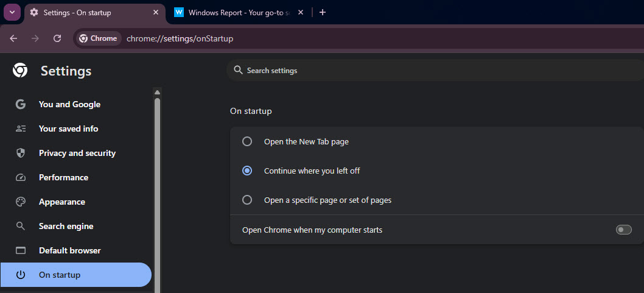644x293 pixels.
Task: Select Continue where you left off
Action: coord(247,171)
